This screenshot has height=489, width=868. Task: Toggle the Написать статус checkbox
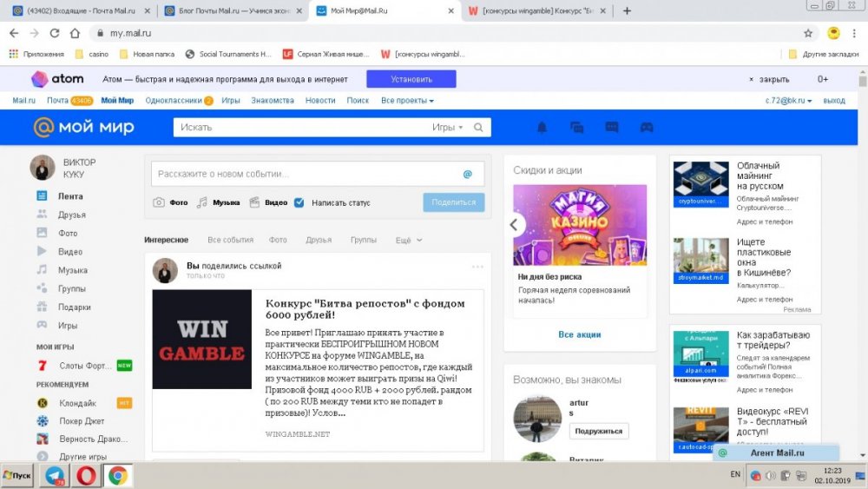point(299,202)
